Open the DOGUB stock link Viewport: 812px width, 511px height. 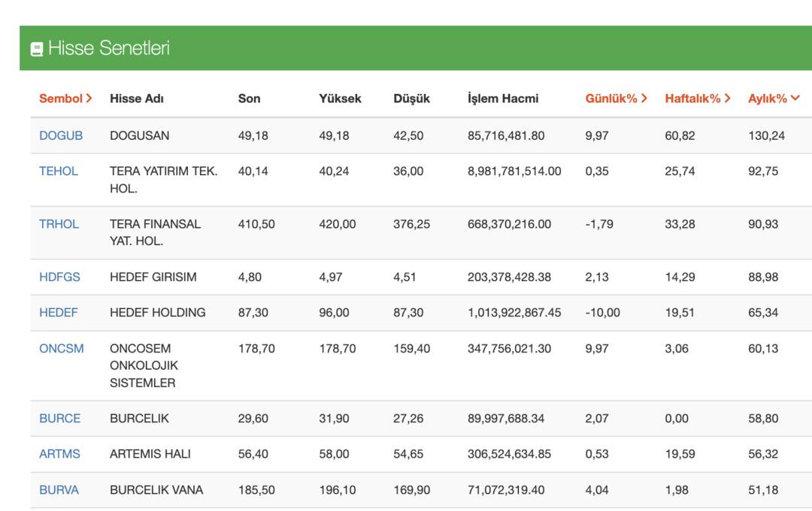click(x=61, y=136)
